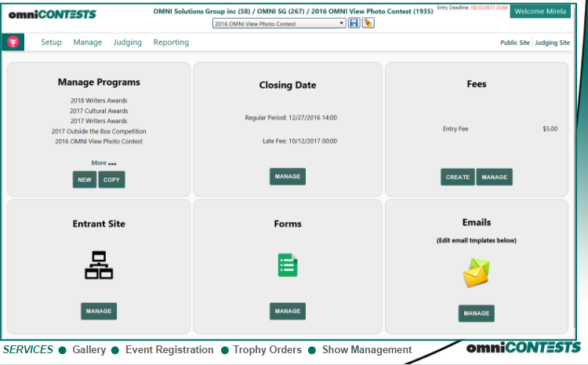Click Event Registration in the footer
The width and height of the screenshot is (588, 365).
click(169, 349)
